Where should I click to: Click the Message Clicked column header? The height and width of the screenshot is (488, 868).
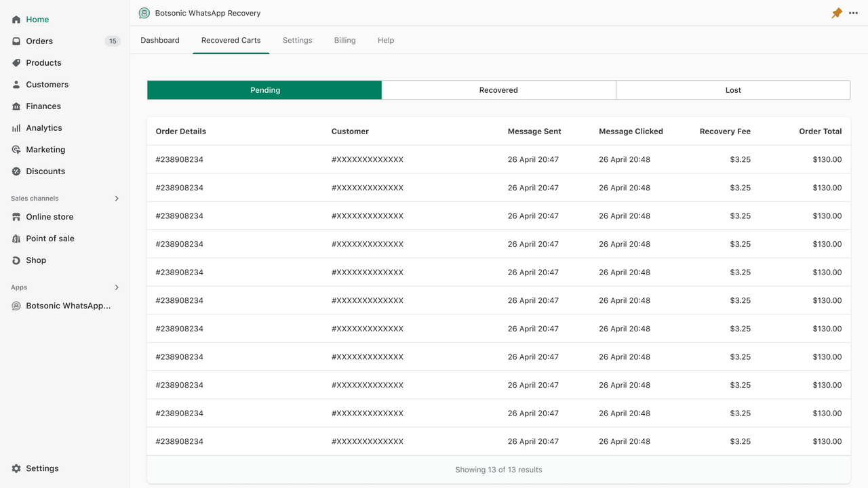[x=631, y=131]
